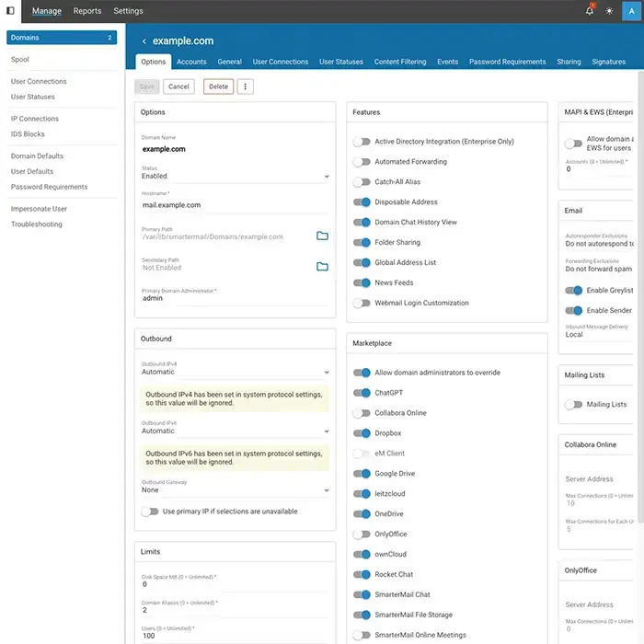Open the Content Filtering tab
Screen dimensions: 644x644
[400, 62]
